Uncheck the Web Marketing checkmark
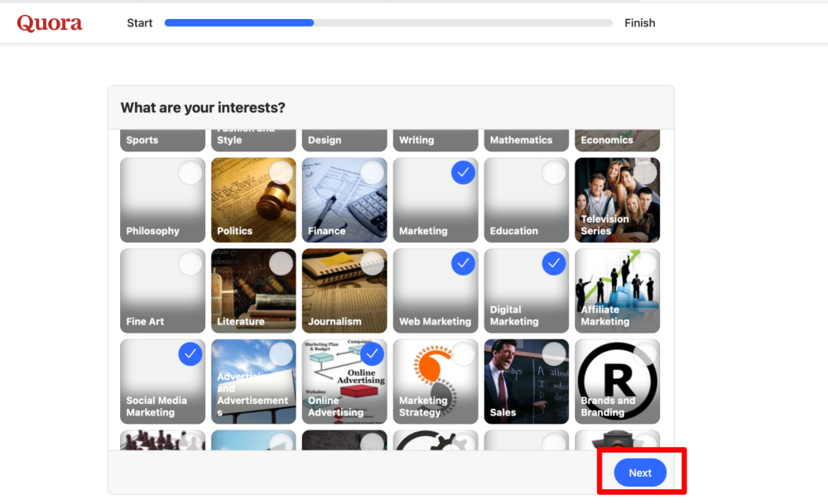Screen dimensions: 828x504 pyautogui.click(x=463, y=263)
